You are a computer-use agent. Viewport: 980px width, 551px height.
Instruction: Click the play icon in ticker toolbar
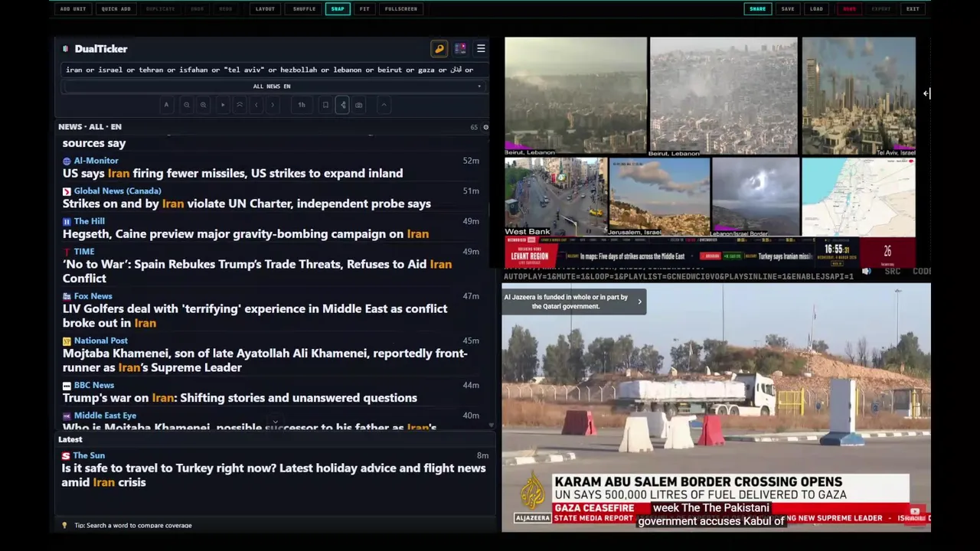[x=223, y=105]
